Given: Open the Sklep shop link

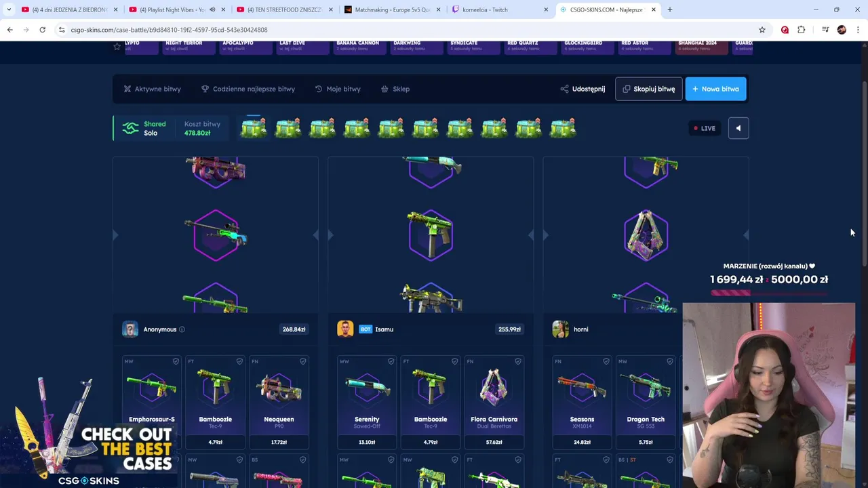Looking at the screenshot, I should pyautogui.click(x=395, y=89).
